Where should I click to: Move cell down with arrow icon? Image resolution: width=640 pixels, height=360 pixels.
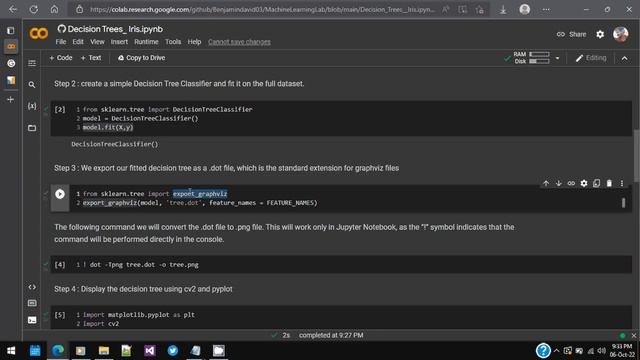559,184
